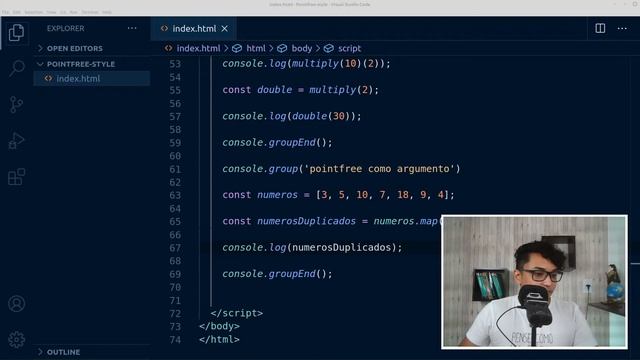Open the Search view in activity bar
Image resolution: width=640 pixels, height=360 pixels.
(x=16, y=68)
